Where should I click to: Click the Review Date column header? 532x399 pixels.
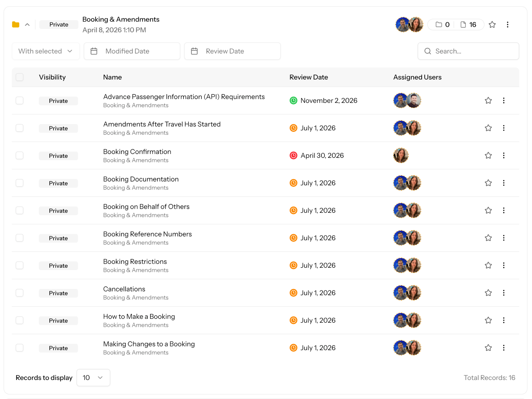tap(309, 77)
